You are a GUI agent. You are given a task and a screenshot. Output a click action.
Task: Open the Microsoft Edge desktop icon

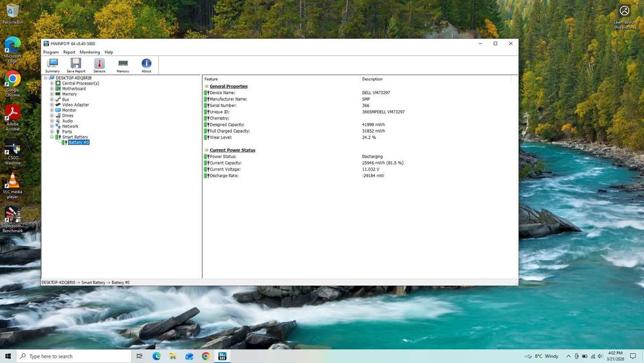pyautogui.click(x=12, y=50)
